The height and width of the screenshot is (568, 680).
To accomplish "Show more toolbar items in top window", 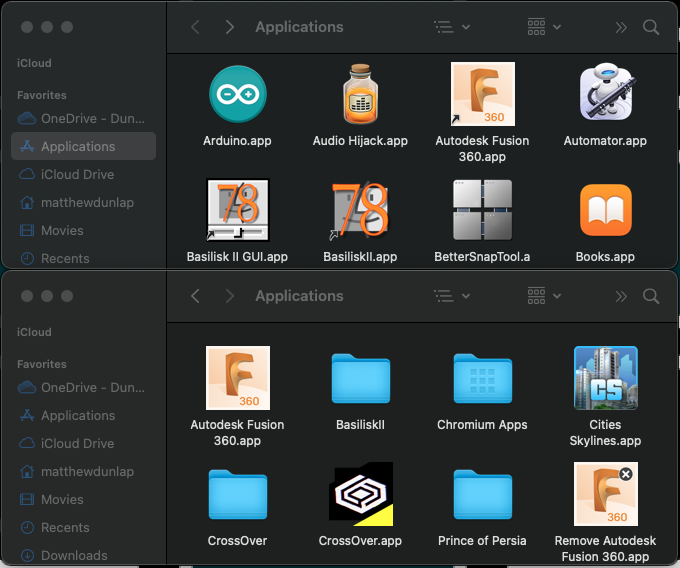I will (x=621, y=27).
